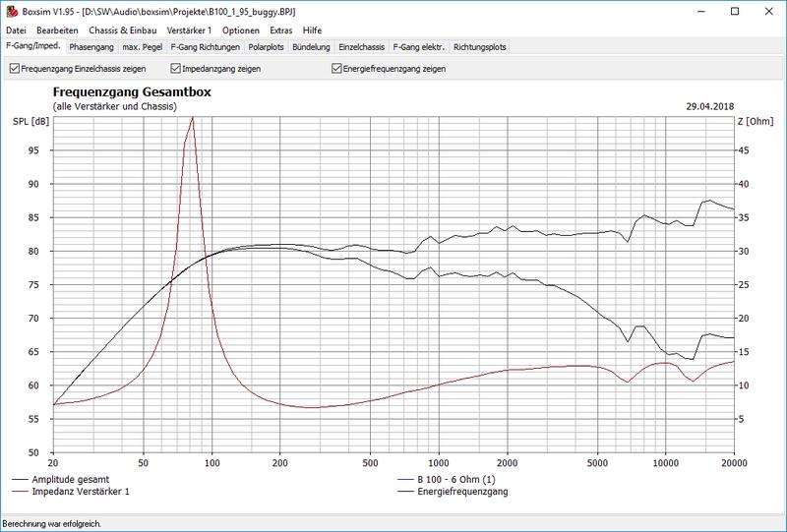787x532 pixels.
Task: Switch to the max. Pegel tab
Action: [x=143, y=47]
